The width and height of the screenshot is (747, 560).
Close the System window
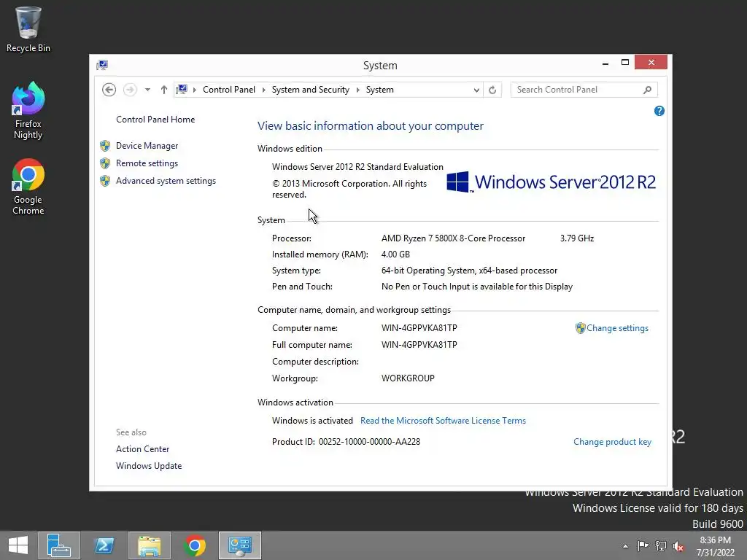point(651,63)
